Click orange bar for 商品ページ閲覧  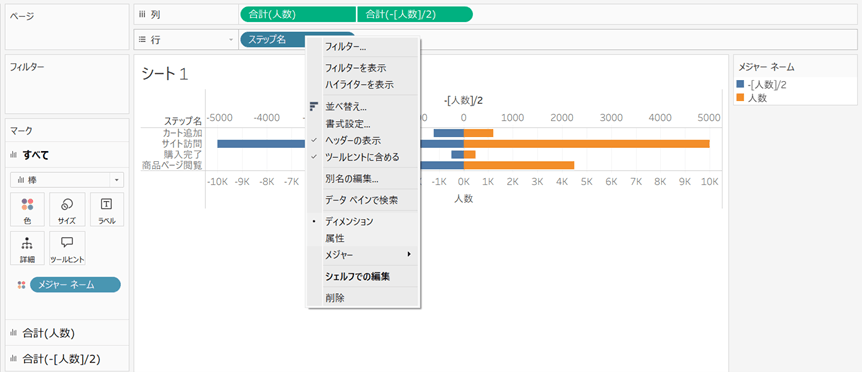(519, 165)
